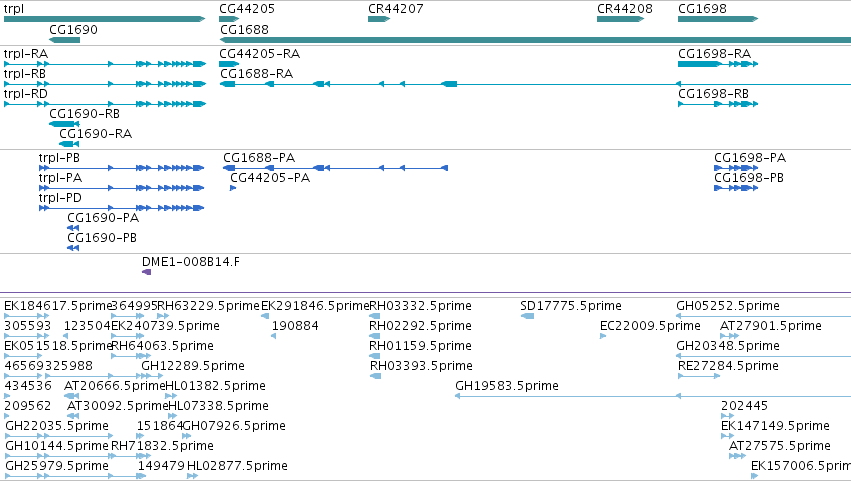
Task: Select EST GH12289.5prime
Action: pyautogui.click(x=152, y=376)
